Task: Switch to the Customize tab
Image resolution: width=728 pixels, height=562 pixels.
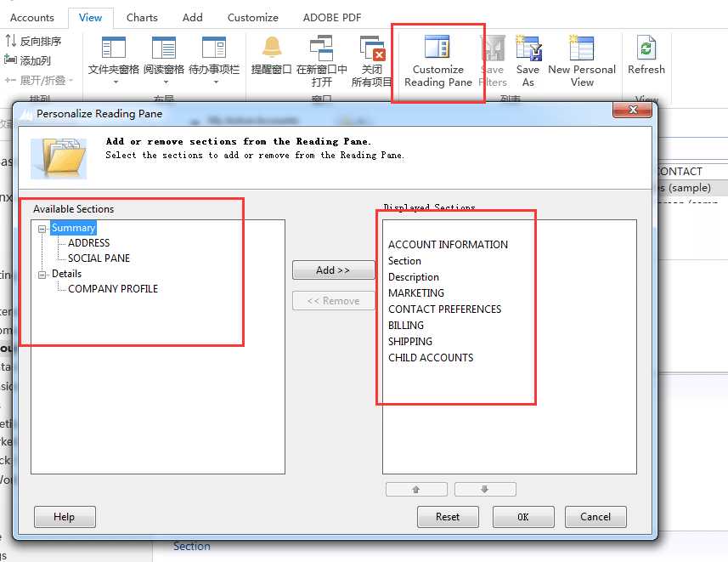Action: coord(252,18)
